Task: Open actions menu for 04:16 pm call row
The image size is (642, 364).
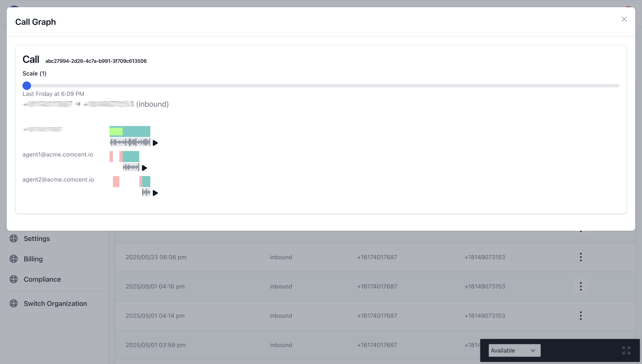Action: tap(581, 287)
